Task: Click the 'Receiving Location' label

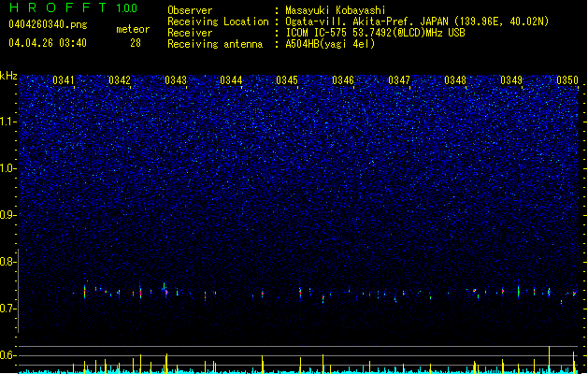Action: [x=218, y=22]
